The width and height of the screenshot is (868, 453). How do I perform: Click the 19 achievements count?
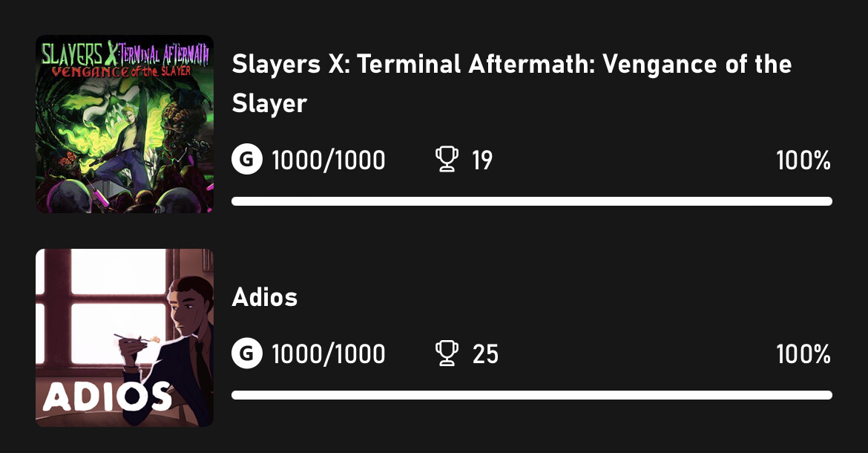(482, 160)
